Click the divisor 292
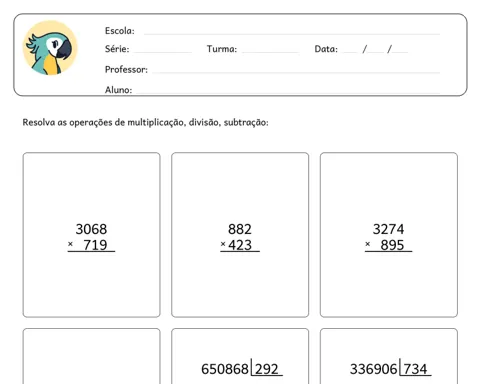480x384 pixels. coord(267,369)
